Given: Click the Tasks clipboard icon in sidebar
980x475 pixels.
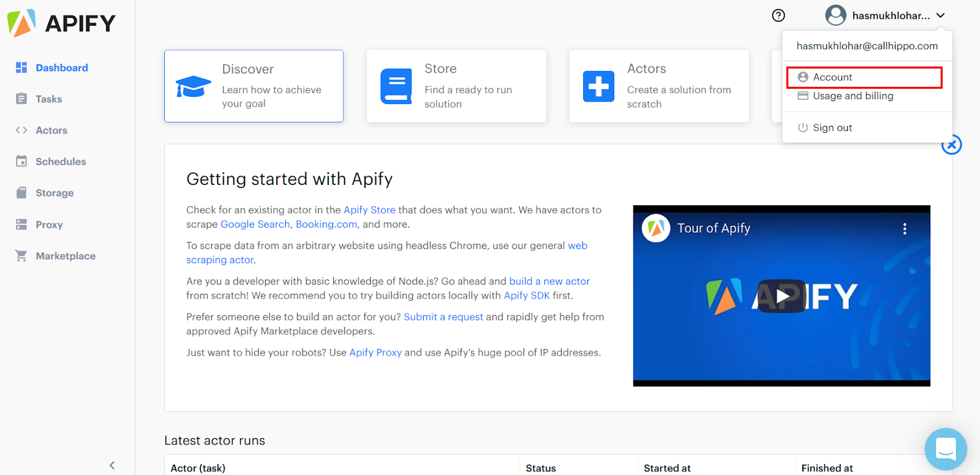Looking at the screenshot, I should click(21, 99).
